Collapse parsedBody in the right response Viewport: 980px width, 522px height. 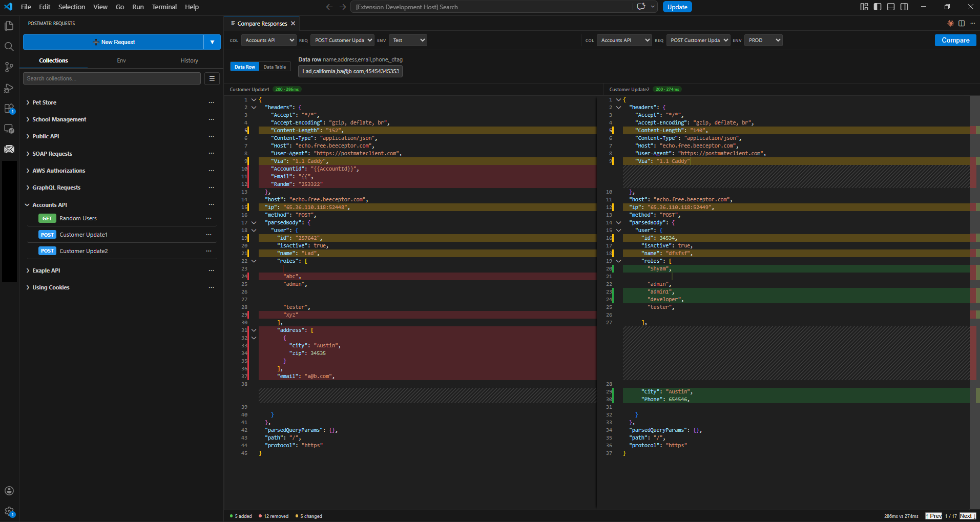point(618,223)
